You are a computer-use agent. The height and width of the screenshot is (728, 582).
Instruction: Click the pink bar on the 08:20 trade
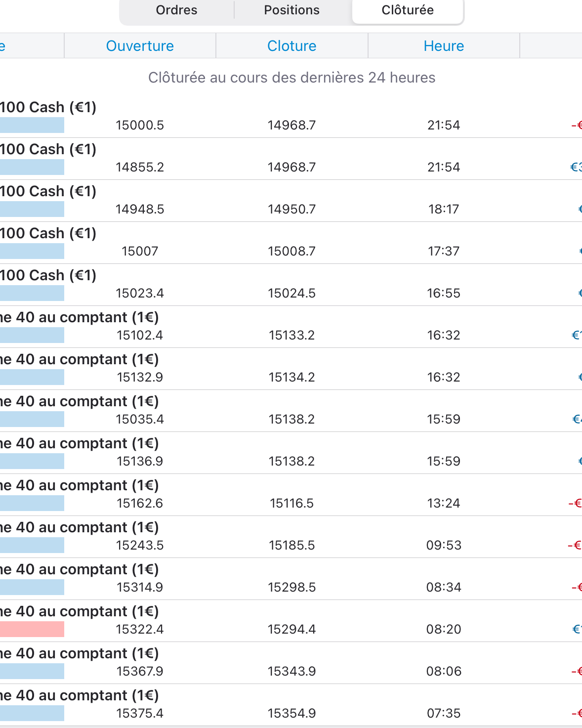pyautogui.click(x=32, y=629)
